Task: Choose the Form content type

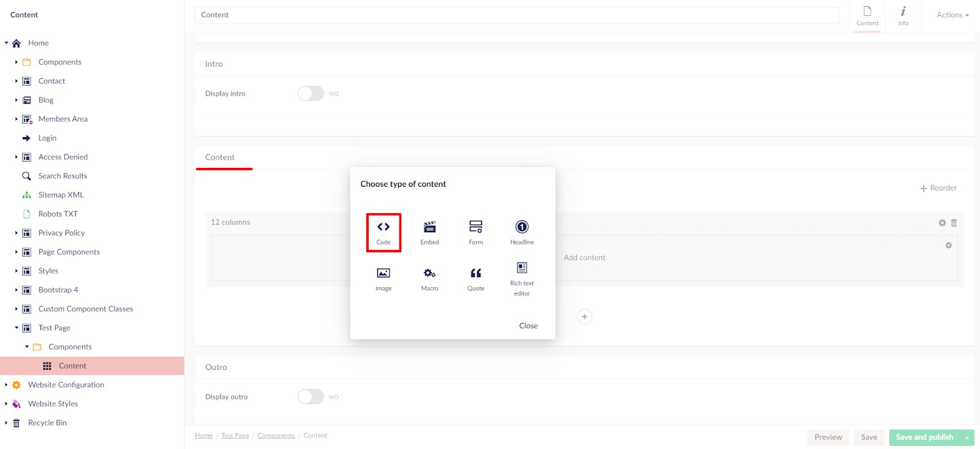Action: [476, 233]
